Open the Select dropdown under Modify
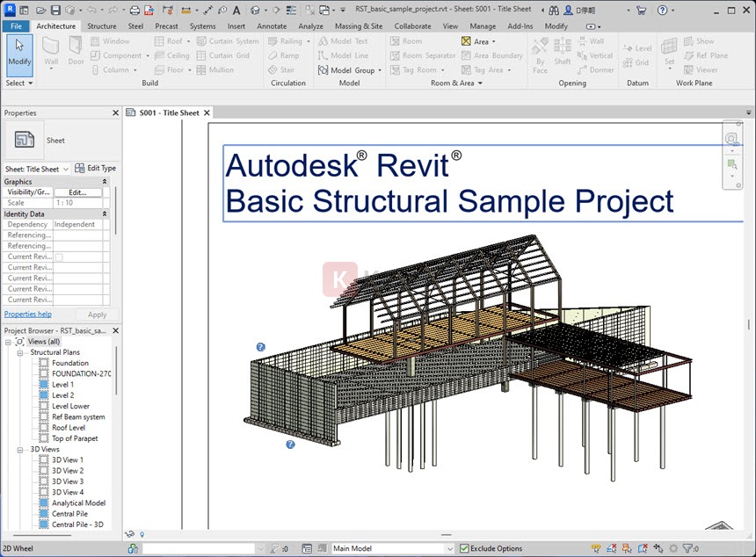This screenshot has height=557, width=756. pos(18,83)
